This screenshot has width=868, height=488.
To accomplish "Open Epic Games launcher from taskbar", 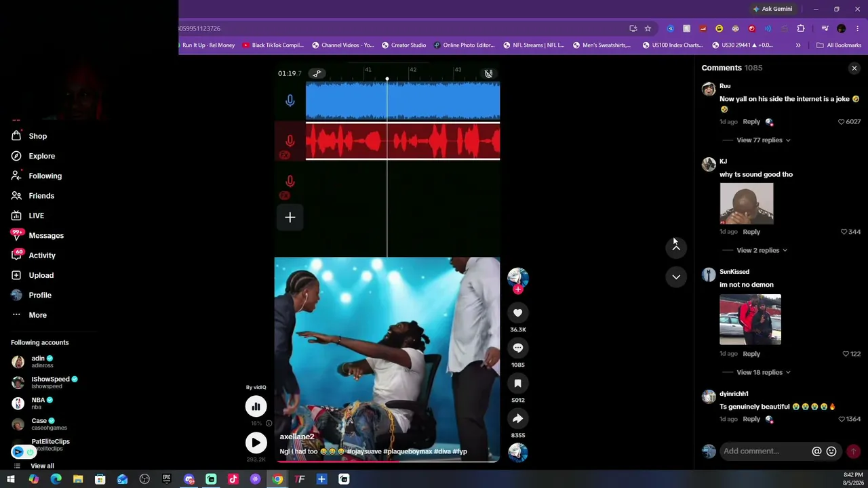I will 167,479.
